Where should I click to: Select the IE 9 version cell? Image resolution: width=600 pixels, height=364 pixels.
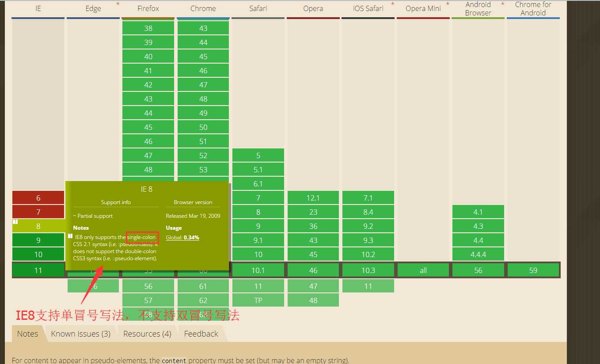click(x=38, y=240)
